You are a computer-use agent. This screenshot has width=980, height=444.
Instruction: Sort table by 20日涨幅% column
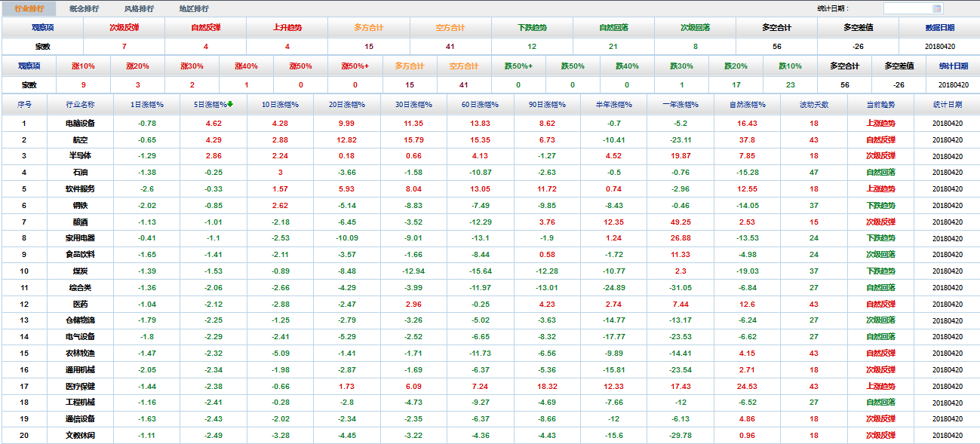click(x=346, y=104)
